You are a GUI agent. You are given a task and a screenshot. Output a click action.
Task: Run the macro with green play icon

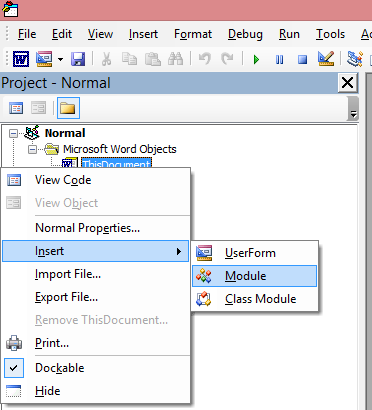pyautogui.click(x=256, y=60)
